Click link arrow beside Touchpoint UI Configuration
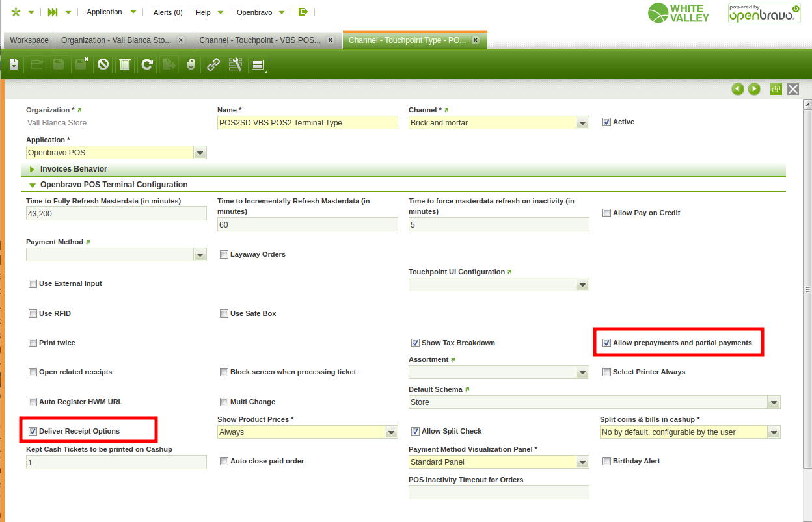 point(510,272)
